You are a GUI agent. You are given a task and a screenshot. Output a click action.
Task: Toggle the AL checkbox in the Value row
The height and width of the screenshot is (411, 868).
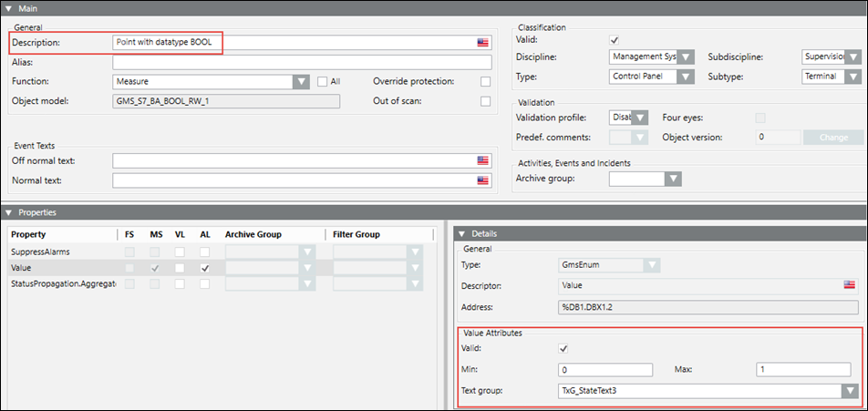(x=205, y=268)
